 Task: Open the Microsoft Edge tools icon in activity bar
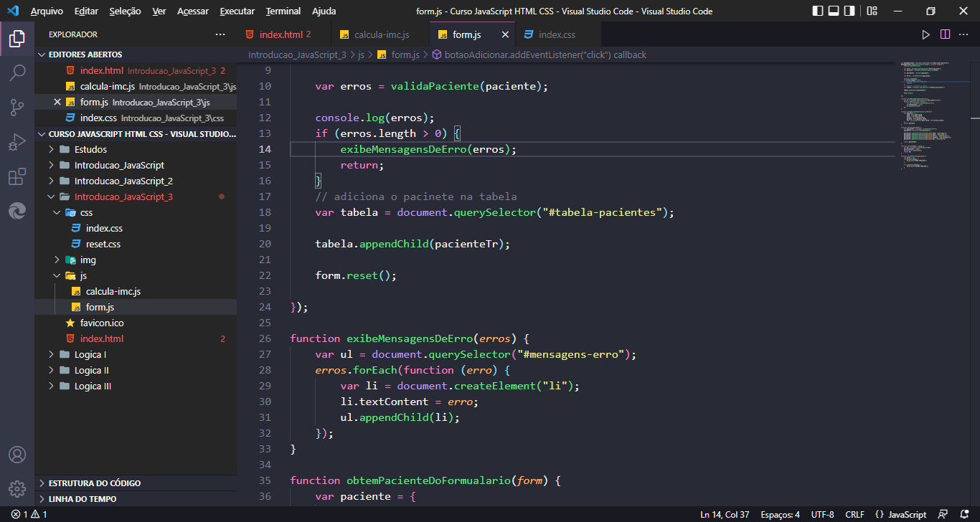pyautogui.click(x=17, y=211)
